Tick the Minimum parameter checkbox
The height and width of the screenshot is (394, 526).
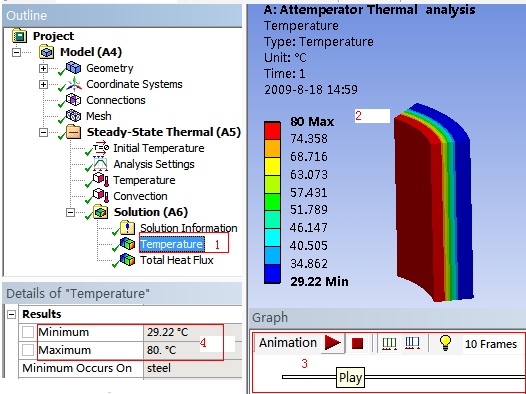click(28, 332)
